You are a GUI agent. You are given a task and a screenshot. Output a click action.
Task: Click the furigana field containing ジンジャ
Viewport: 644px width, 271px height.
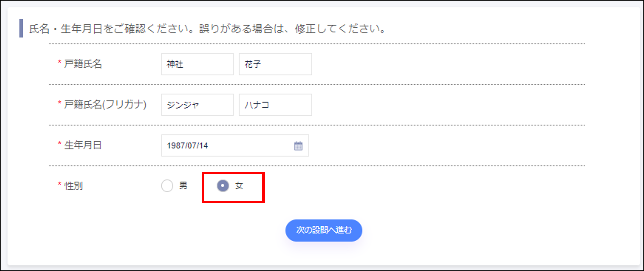coord(197,105)
